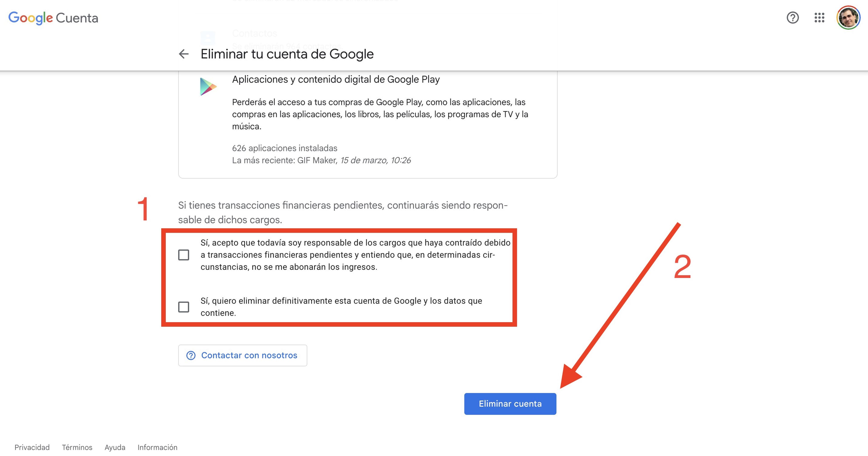Check the permanently delete account checkbox
868x456 pixels.
pos(184,307)
